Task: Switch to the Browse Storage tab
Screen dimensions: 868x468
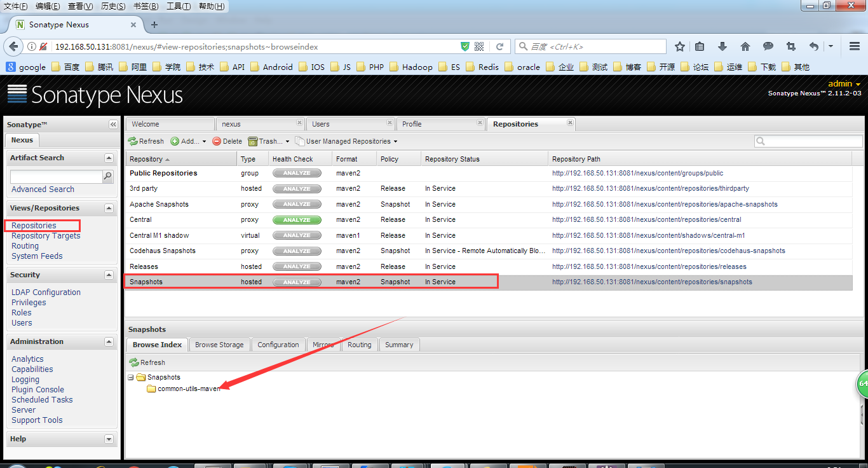Action: pos(219,345)
